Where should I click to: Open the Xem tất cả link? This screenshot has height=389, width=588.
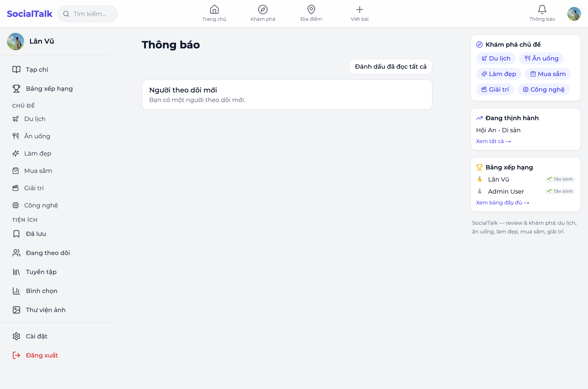493,141
